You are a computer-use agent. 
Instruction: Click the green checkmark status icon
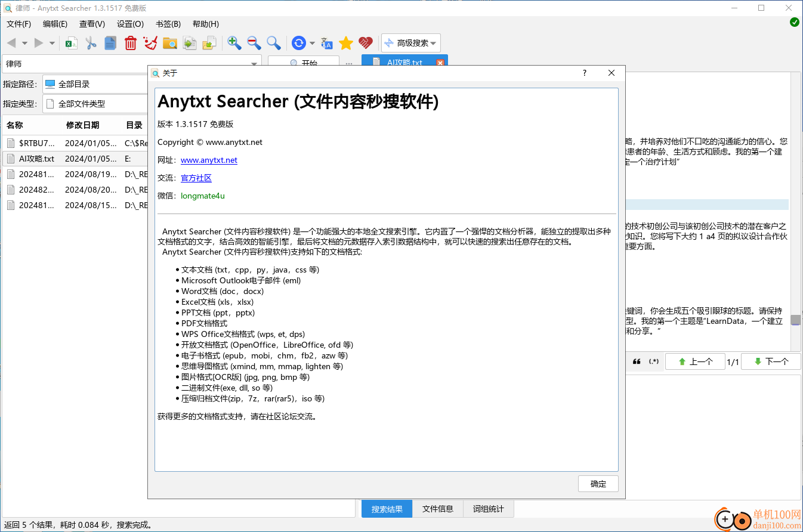(795, 22)
